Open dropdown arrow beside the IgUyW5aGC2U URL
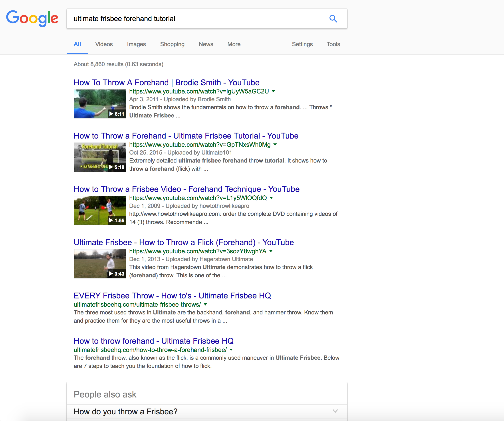 click(273, 91)
